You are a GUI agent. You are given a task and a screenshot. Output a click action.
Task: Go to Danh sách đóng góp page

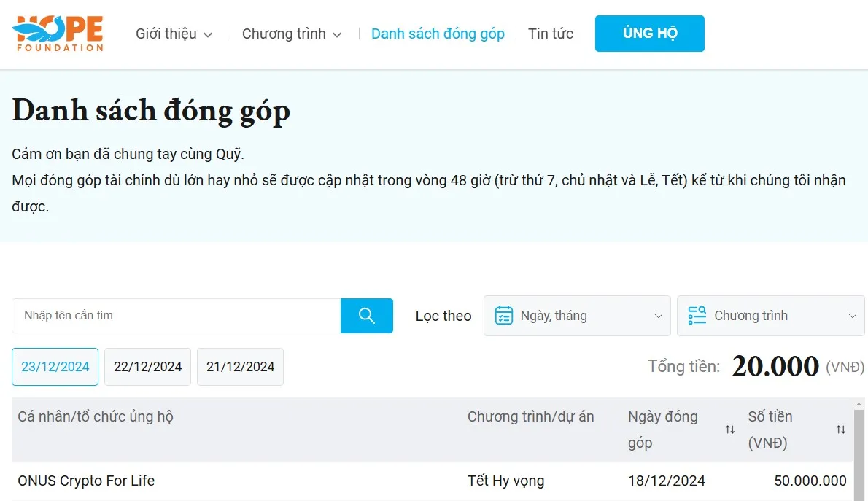click(438, 34)
